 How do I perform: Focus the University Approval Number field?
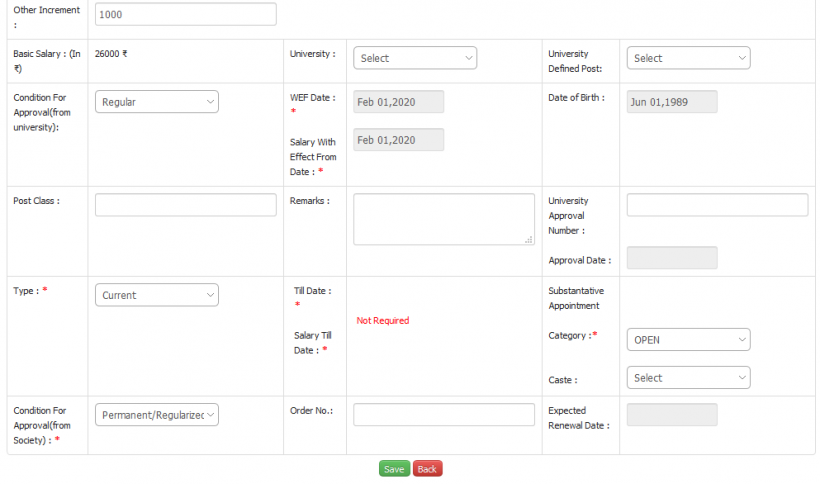(718, 205)
